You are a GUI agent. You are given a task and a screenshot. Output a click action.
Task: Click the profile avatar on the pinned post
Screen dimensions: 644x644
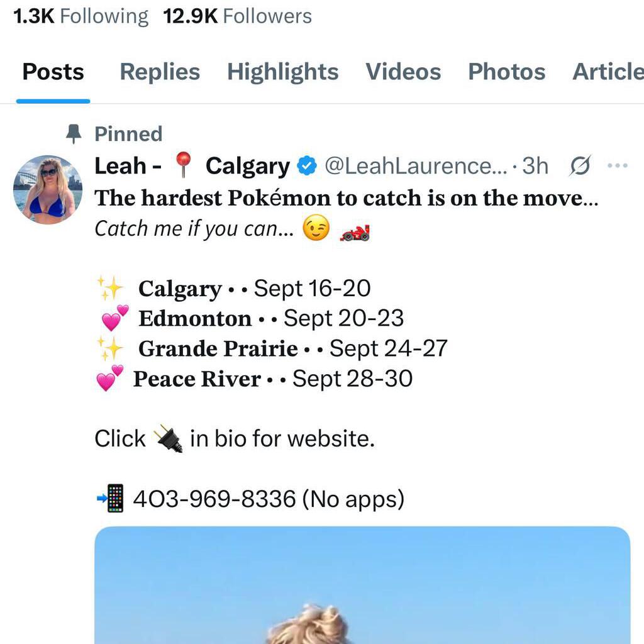click(x=48, y=189)
